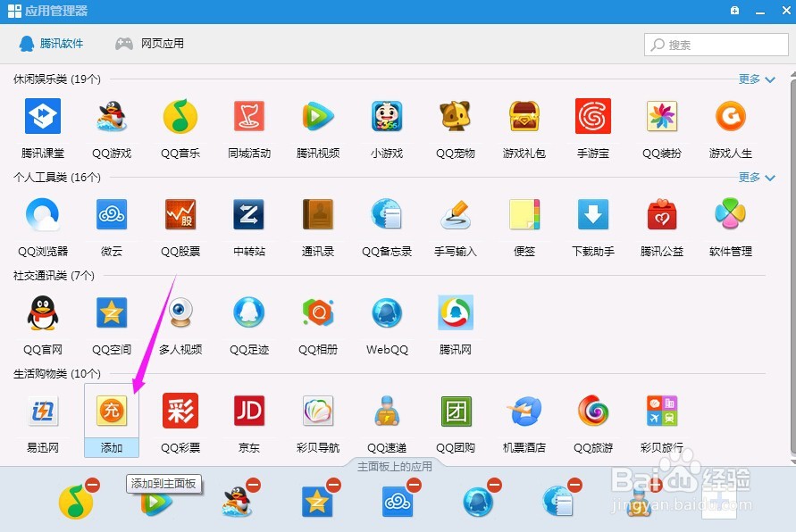The image size is (796, 532).
Task: Open the 彩贝导航 app icon
Action: (318, 411)
